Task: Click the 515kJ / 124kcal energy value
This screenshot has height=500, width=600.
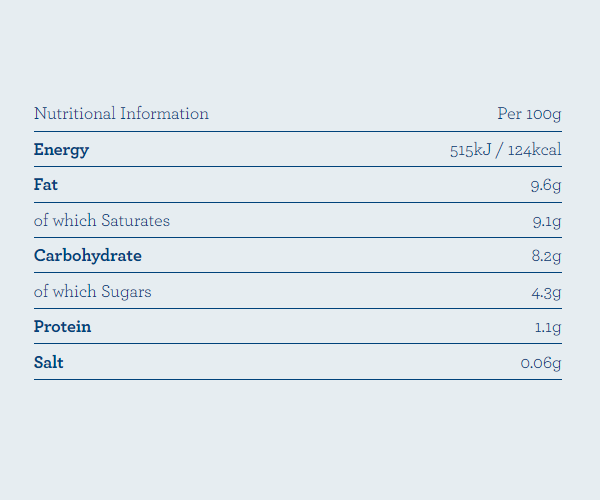Action: tap(505, 150)
